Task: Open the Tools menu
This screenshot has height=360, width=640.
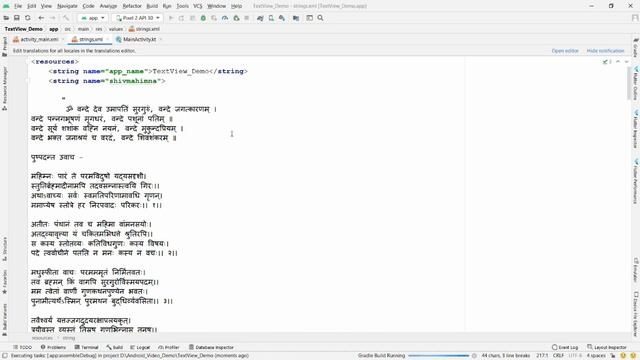Action: [182, 6]
